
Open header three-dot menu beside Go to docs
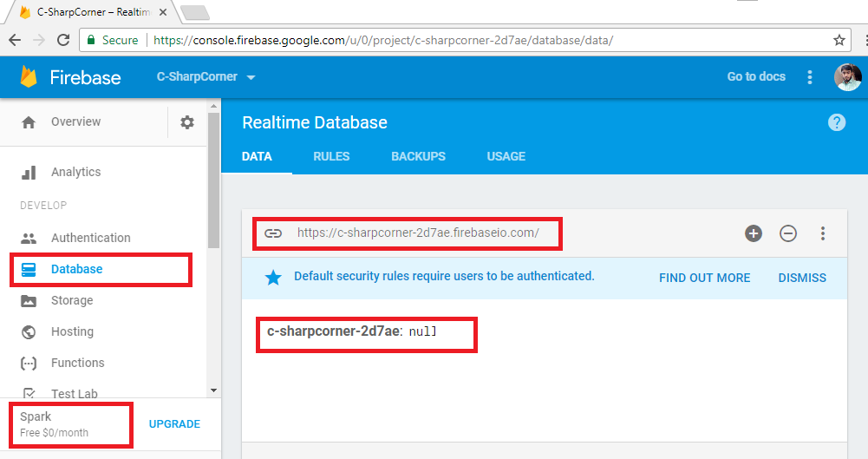pyautogui.click(x=809, y=77)
